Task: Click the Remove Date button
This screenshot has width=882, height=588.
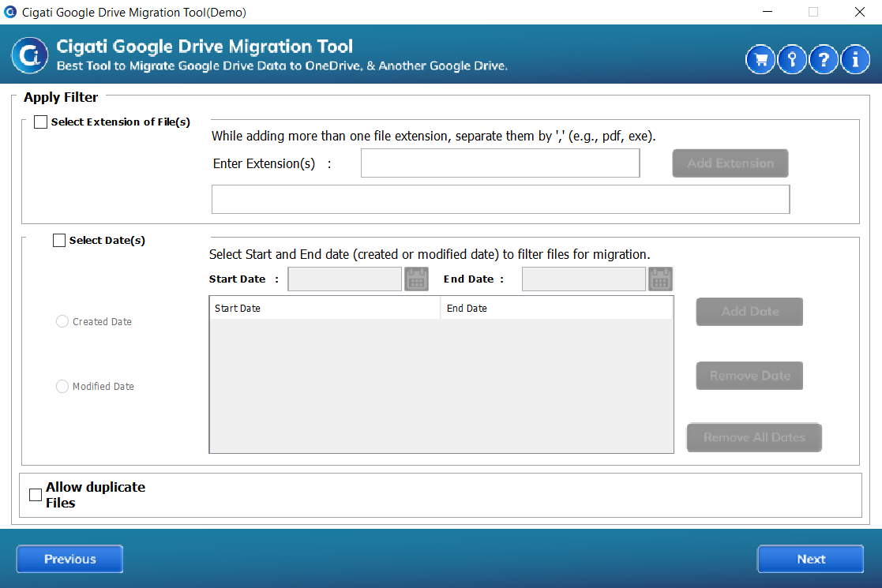Action: pos(749,376)
